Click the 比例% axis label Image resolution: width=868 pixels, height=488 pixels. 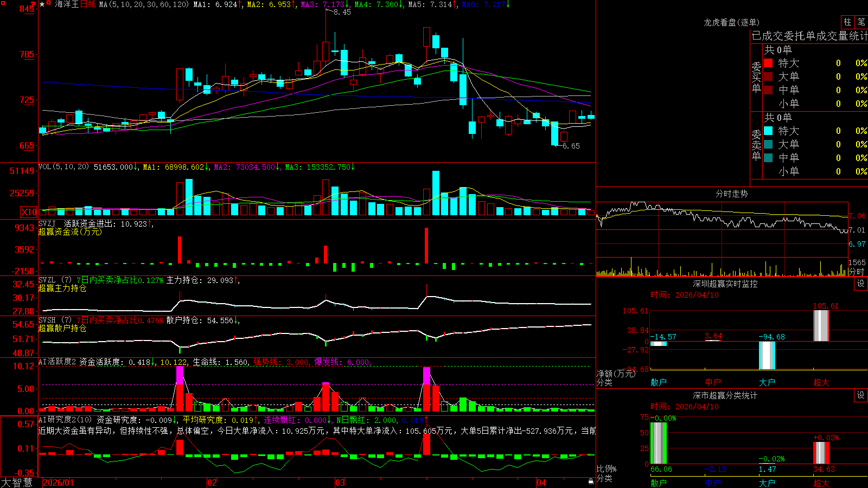point(607,468)
